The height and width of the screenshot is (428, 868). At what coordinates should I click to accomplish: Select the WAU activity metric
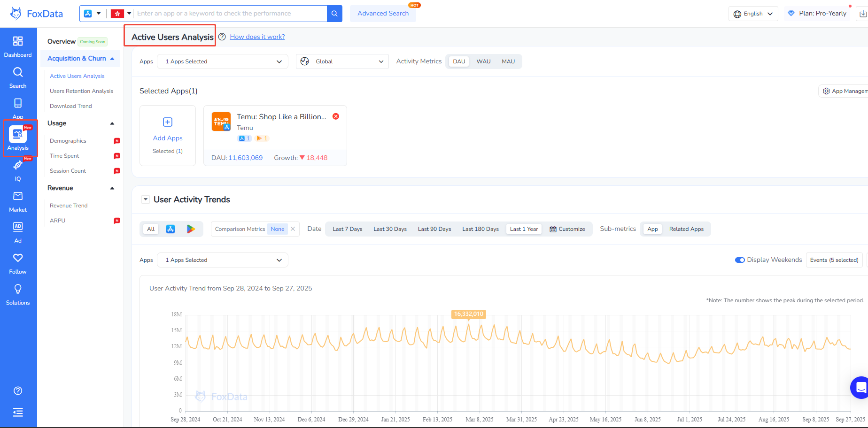click(483, 61)
